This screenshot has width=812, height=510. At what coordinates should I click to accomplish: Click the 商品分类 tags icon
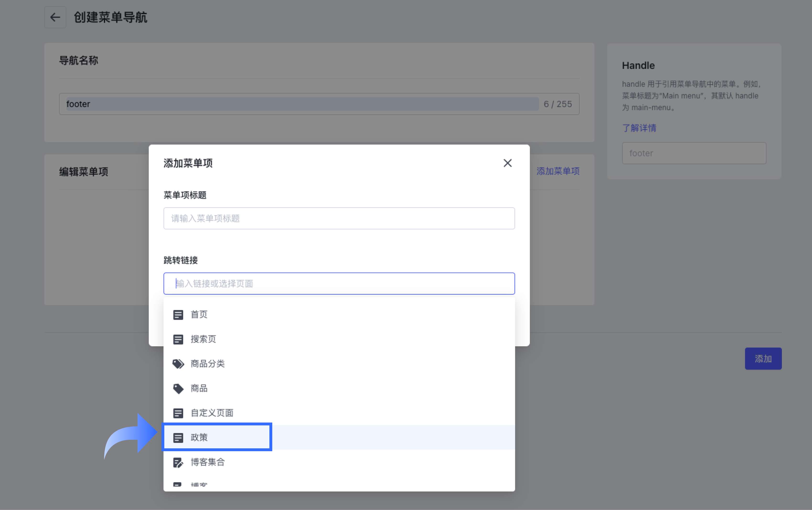pyautogui.click(x=178, y=364)
